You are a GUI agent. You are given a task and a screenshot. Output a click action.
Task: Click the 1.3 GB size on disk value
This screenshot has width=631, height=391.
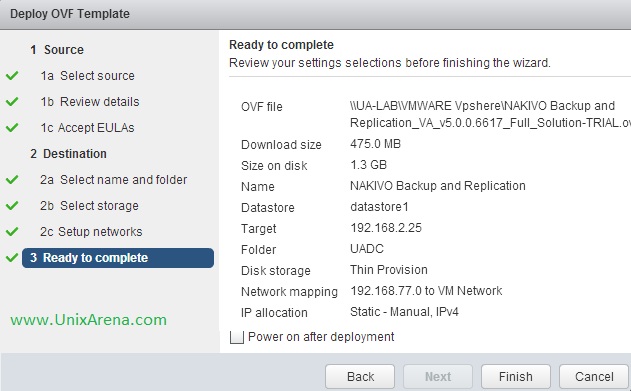pyautogui.click(x=369, y=165)
